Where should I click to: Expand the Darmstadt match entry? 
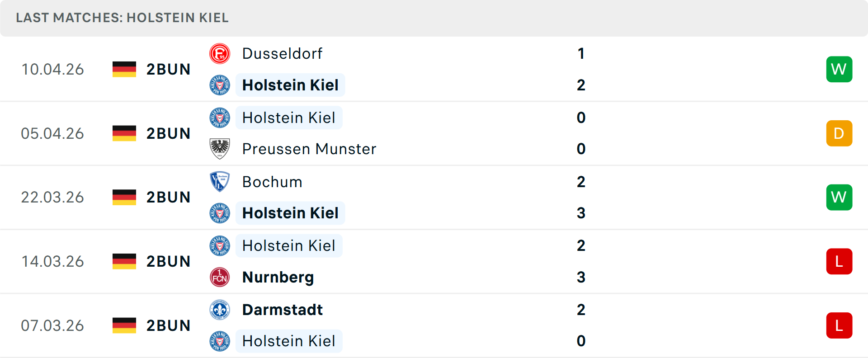tap(434, 325)
